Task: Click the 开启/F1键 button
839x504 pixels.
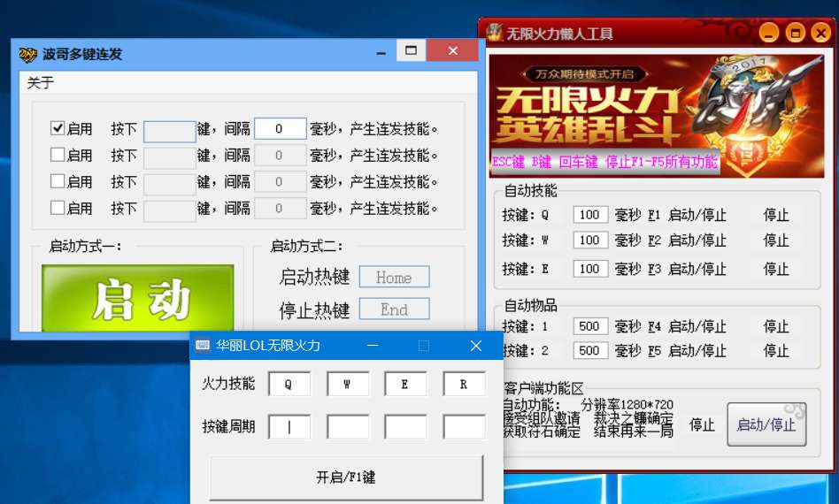Action: click(346, 477)
